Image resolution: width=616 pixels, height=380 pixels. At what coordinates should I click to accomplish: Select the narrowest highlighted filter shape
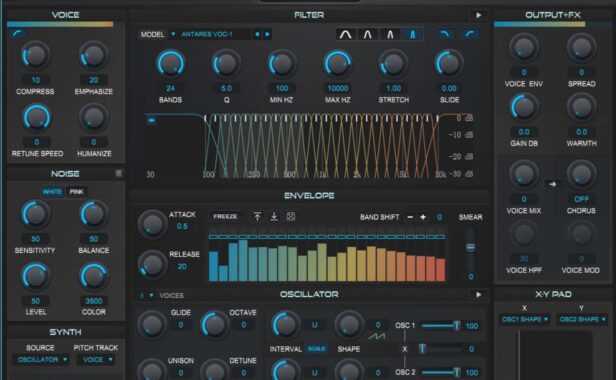(412, 35)
